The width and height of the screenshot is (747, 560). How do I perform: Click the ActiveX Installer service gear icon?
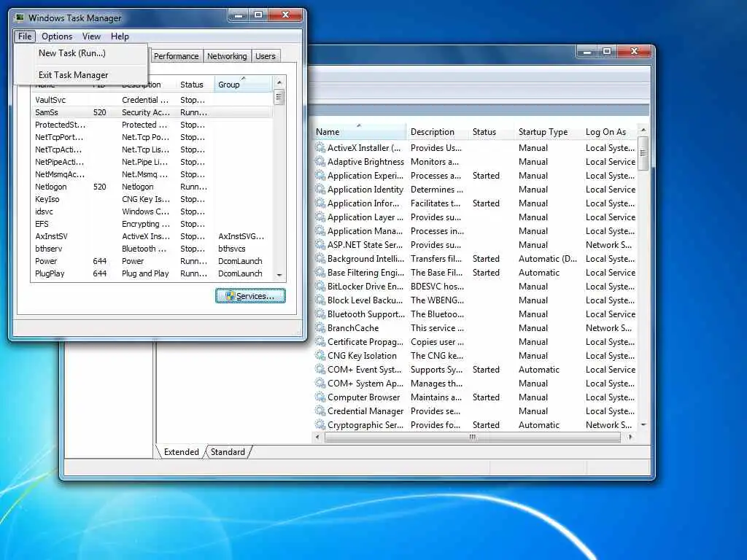pyautogui.click(x=320, y=147)
